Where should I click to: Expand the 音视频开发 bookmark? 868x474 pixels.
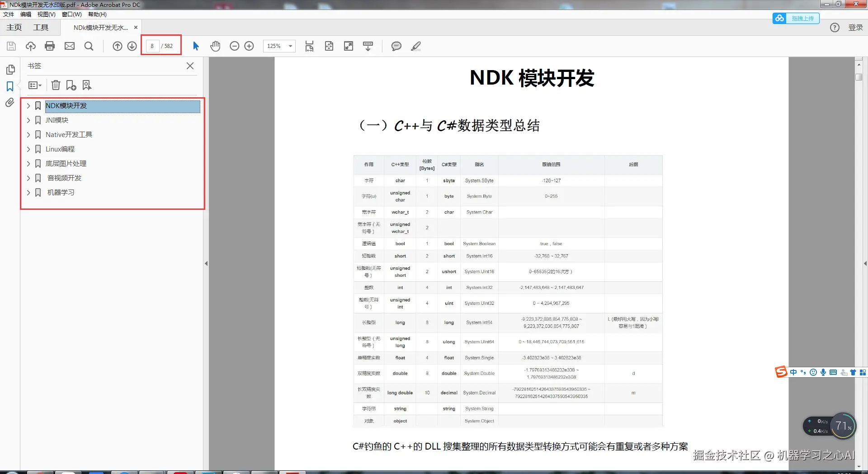click(x=28, y=178)
